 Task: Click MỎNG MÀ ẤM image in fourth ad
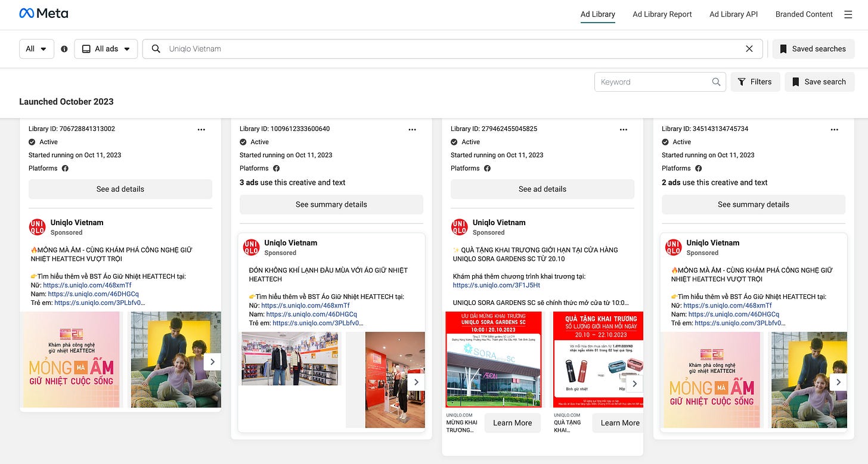pyautogui.click(x=712, y=380)
